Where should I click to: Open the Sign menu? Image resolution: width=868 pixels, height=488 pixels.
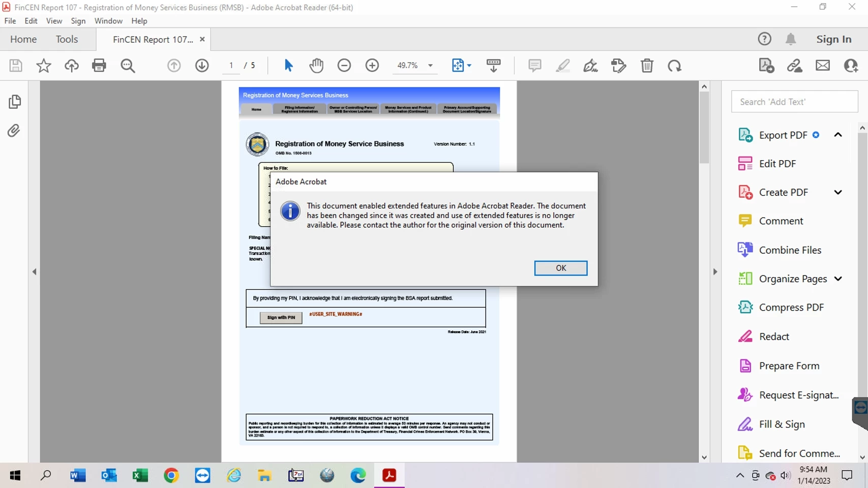pyautogui.click(x=78, y=21)
